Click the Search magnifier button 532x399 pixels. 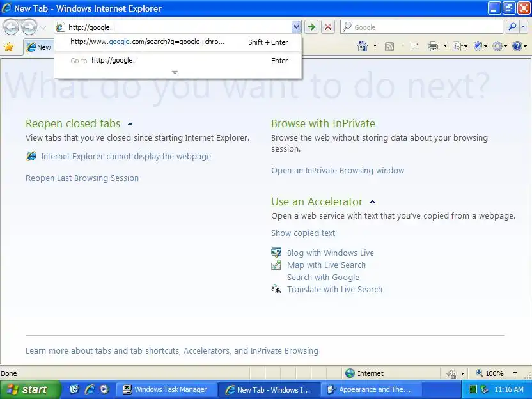(512, 27)
